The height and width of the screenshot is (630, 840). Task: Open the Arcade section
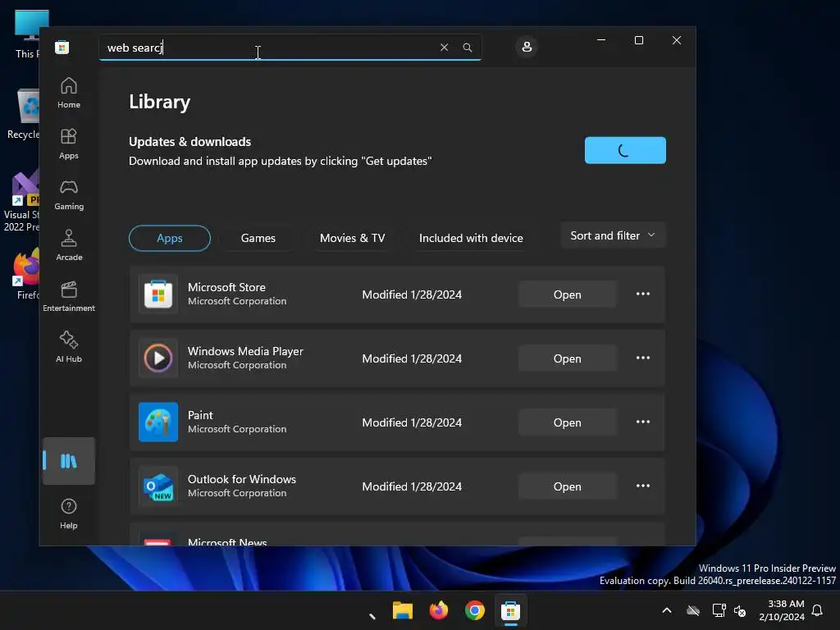tap(69, 245)
